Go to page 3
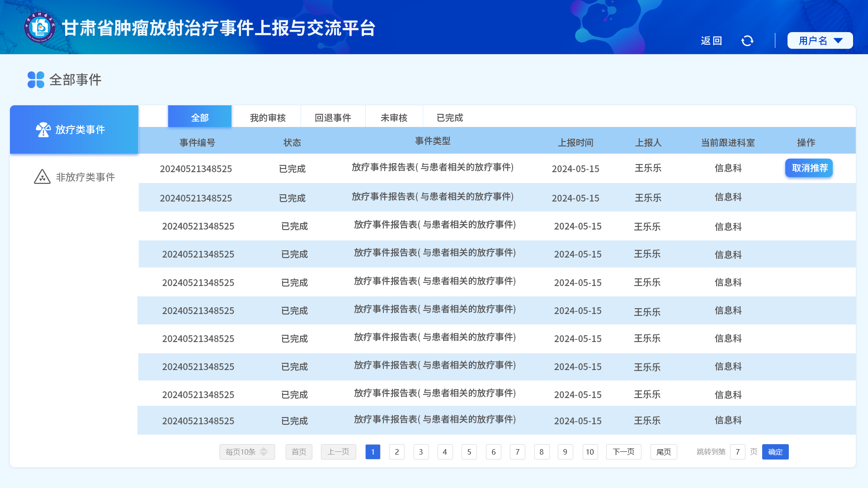 point(421,452)
